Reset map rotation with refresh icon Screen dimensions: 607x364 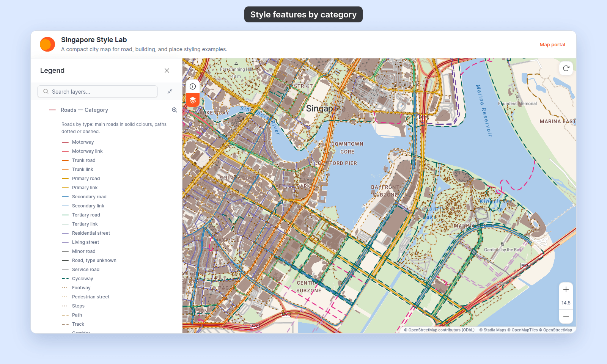coord(566,68)
